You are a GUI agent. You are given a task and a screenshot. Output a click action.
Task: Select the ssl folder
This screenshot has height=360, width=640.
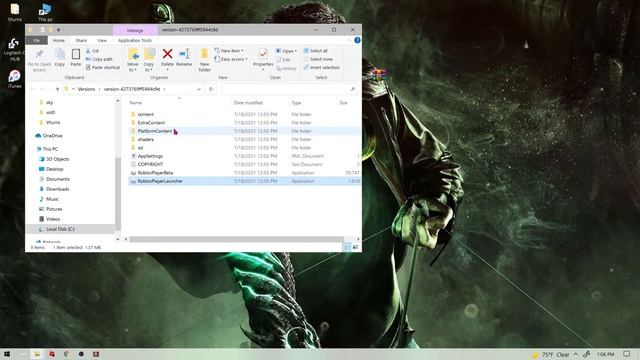(140, 148)
